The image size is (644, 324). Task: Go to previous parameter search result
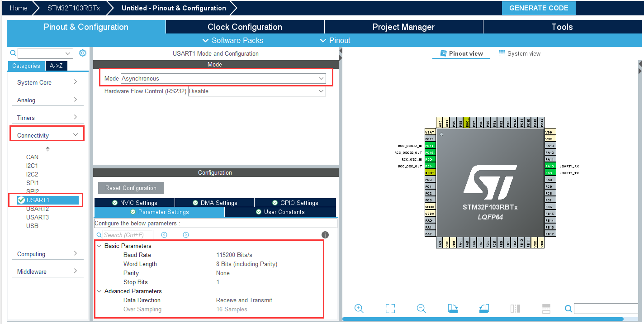coord(164,235)
